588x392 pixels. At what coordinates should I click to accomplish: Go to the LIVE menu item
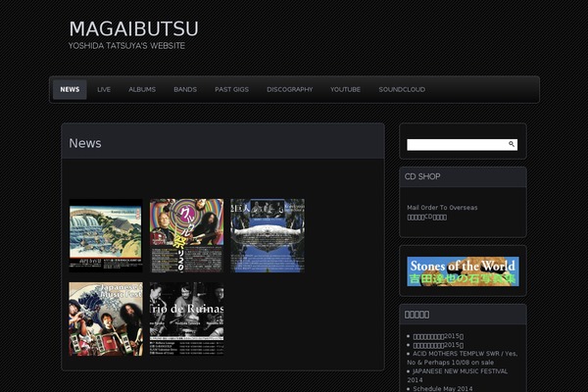[104, 89]
